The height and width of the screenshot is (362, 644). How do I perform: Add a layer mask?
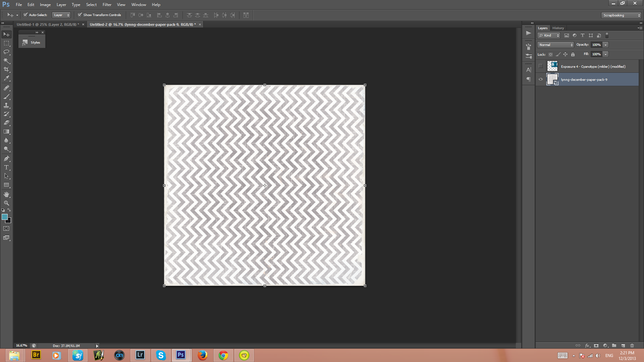pos(596,346)
